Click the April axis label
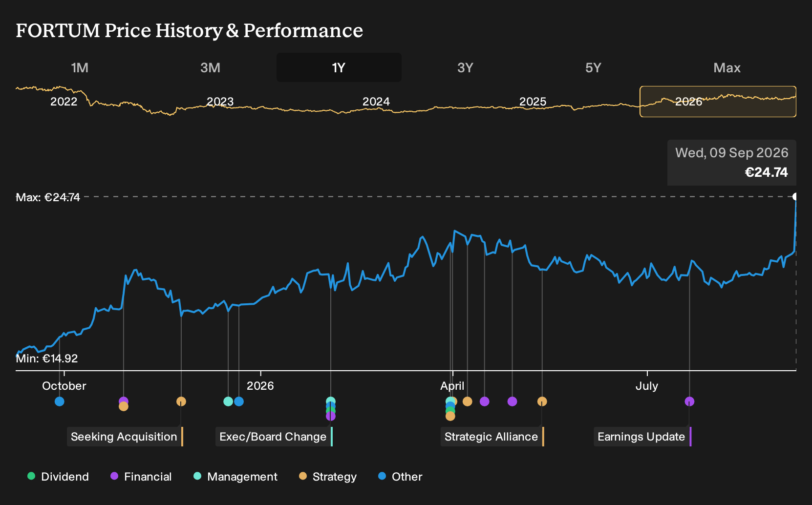This screenshot has height=505, width=812. tap(452, 386)
